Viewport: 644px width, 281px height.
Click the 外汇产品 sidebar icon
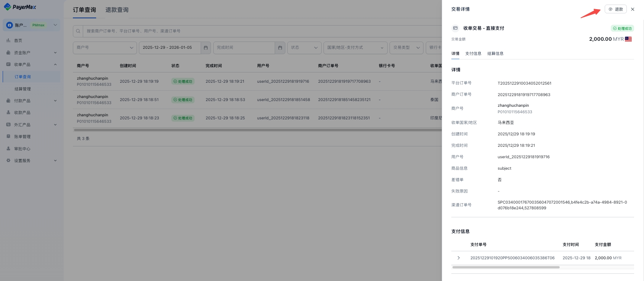coord(8,125)
